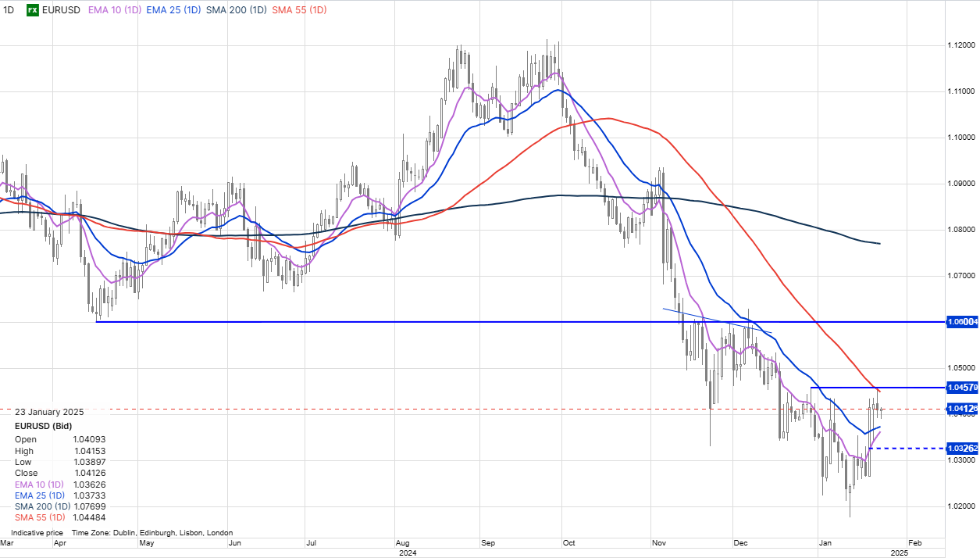This screenshot has height=558, width=980.
Task: Click the SMA 55 (1D) value in data panel
Action: [x=87, y=517]
